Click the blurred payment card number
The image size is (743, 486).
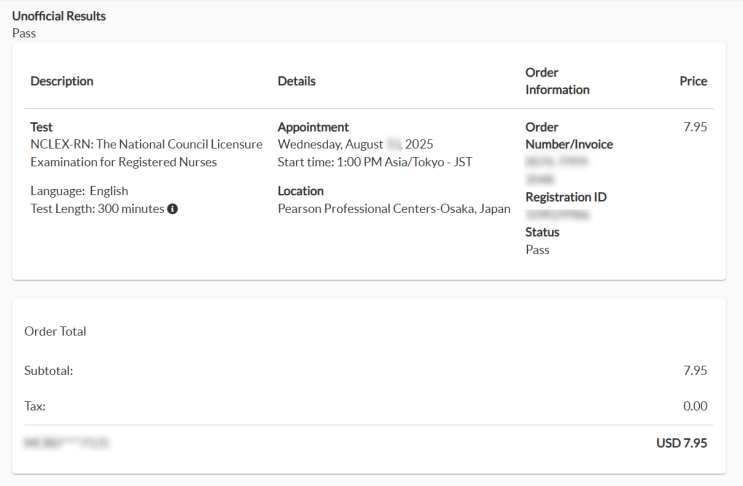[x=66, y=442]
